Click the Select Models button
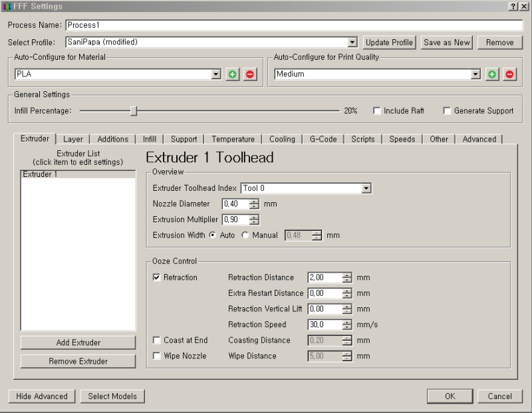 112,396
